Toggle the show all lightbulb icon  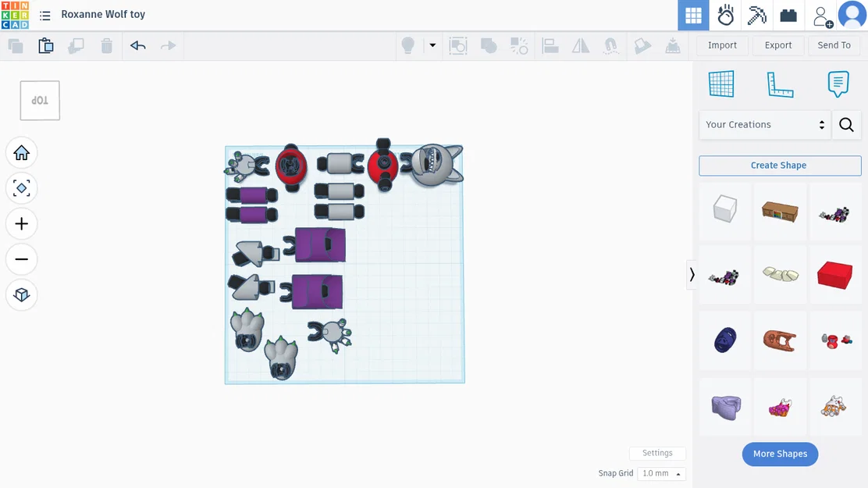[x=408, y=45]
